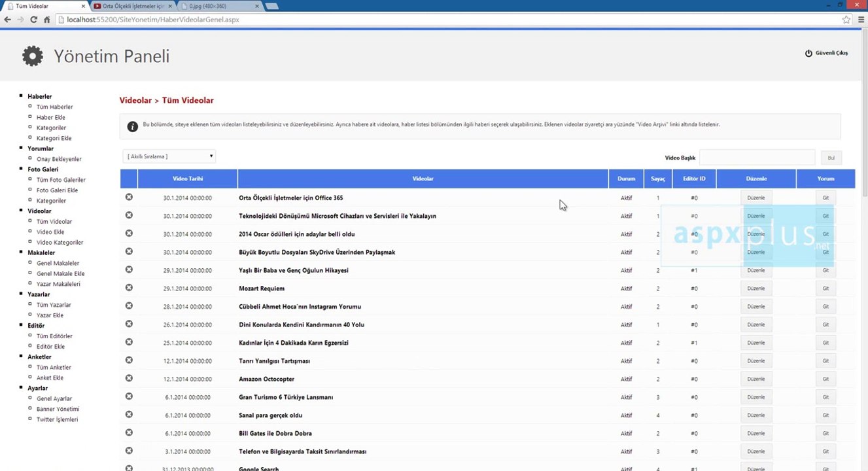This screenshot has width=868, height=471.
Task: Bookmark this page with the star icon
Action: (x=846, y=20)
